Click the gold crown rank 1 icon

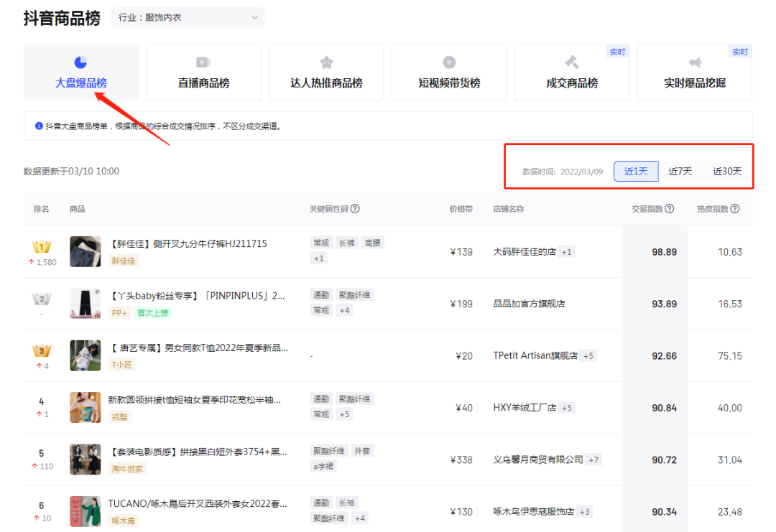pos(42,246)
